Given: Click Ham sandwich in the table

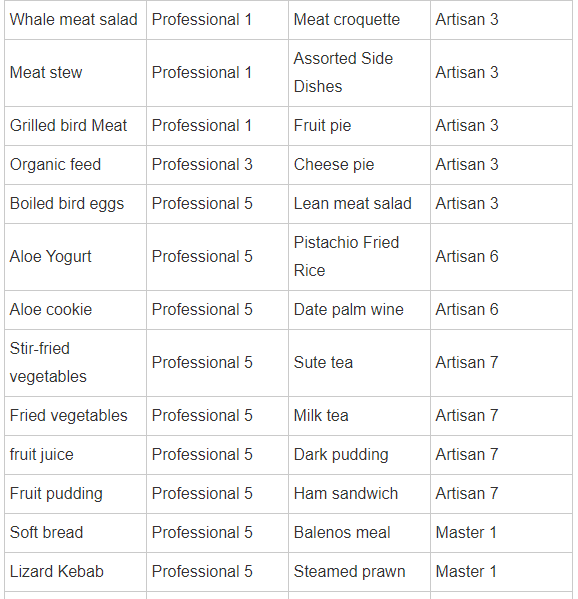Looking at the screenshot, I should (x=346, y=494).
